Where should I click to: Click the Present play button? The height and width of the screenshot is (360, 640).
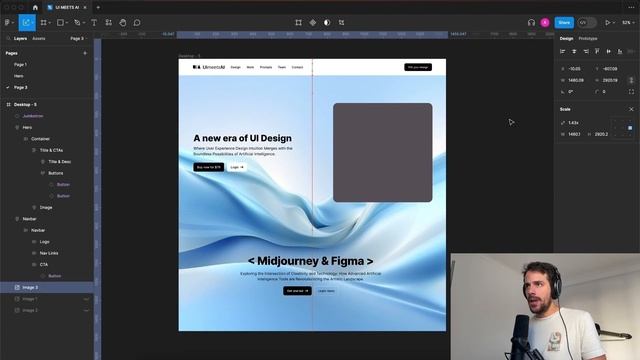coord(607,23)
